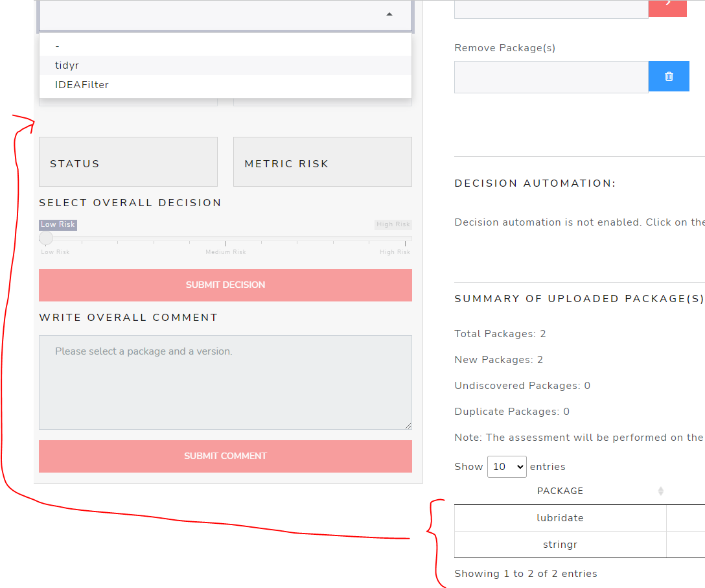Image resolution: width=705 pixels, height=588 pixels.
Task: Sort the table by clicking the PACKAGE header
Action: coord(560,491)
